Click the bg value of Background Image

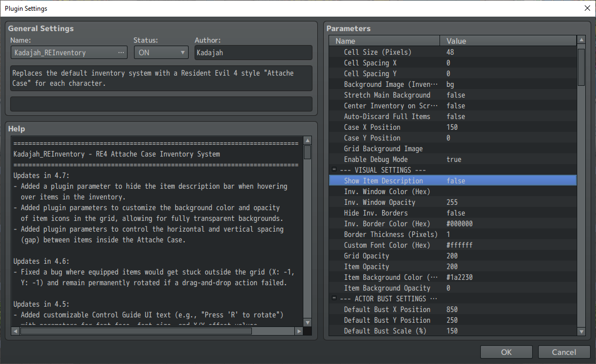(x=450, y=85)
